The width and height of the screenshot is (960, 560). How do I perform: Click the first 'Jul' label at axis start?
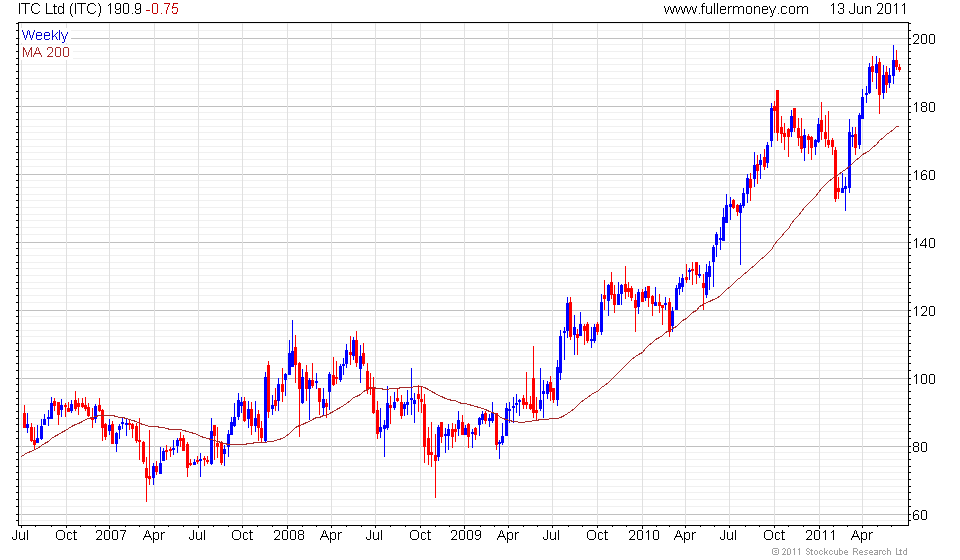click(x=21, y=535)
